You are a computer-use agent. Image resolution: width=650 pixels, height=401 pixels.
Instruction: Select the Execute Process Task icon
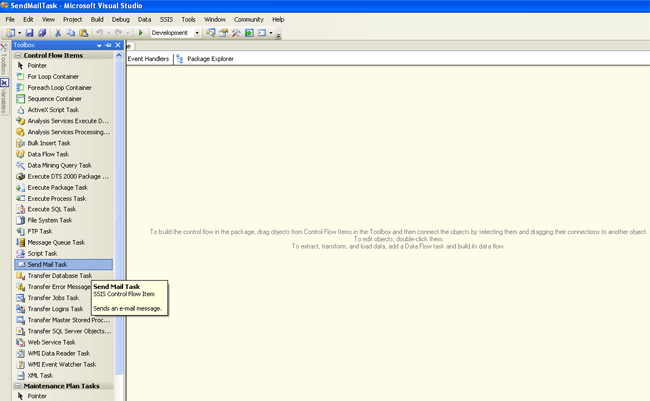click(x=20, y=199)
